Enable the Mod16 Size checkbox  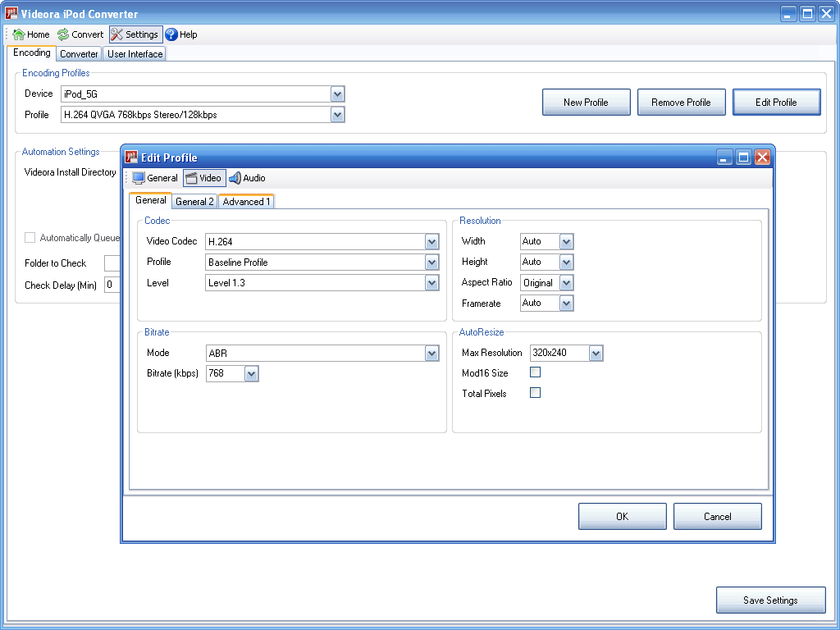535,372
